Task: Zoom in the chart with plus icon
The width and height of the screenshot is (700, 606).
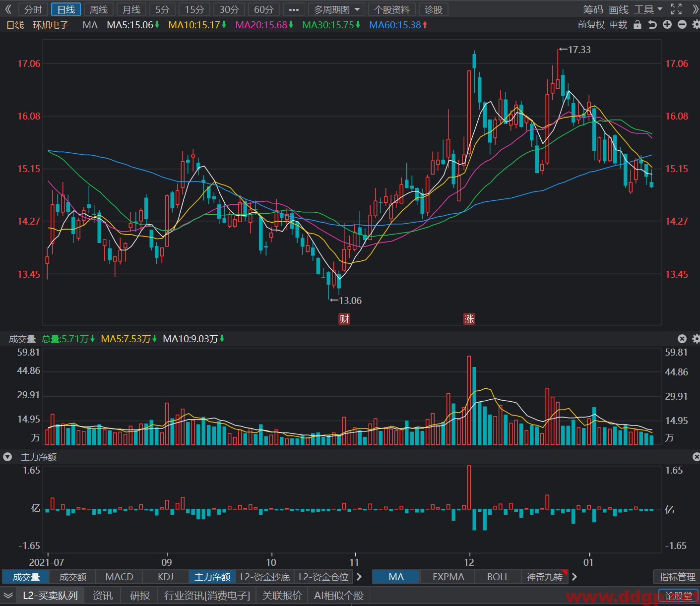Action: pyautogui.click(x=667, y=25)
